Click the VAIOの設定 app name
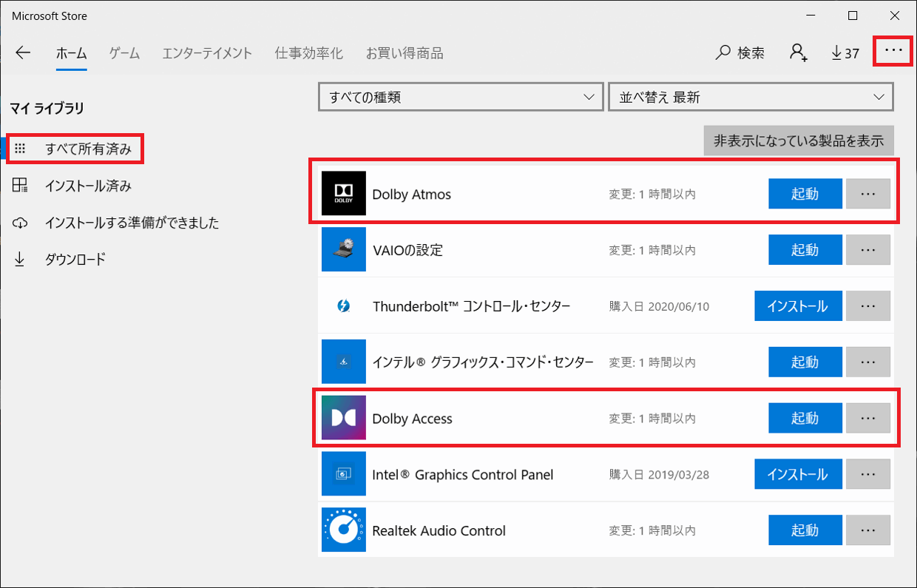 click(x=407, y=250)
